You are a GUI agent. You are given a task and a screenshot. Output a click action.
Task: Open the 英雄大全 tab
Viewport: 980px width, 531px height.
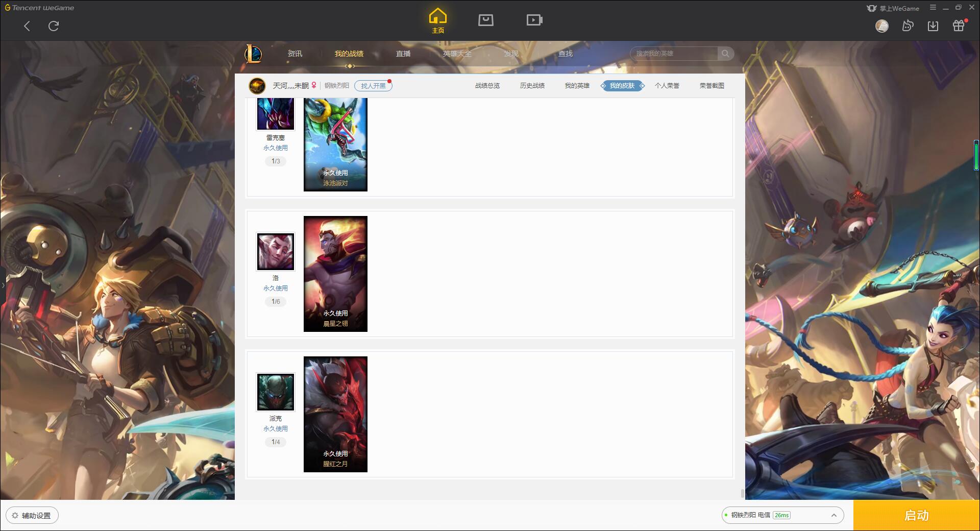point(457,54)
